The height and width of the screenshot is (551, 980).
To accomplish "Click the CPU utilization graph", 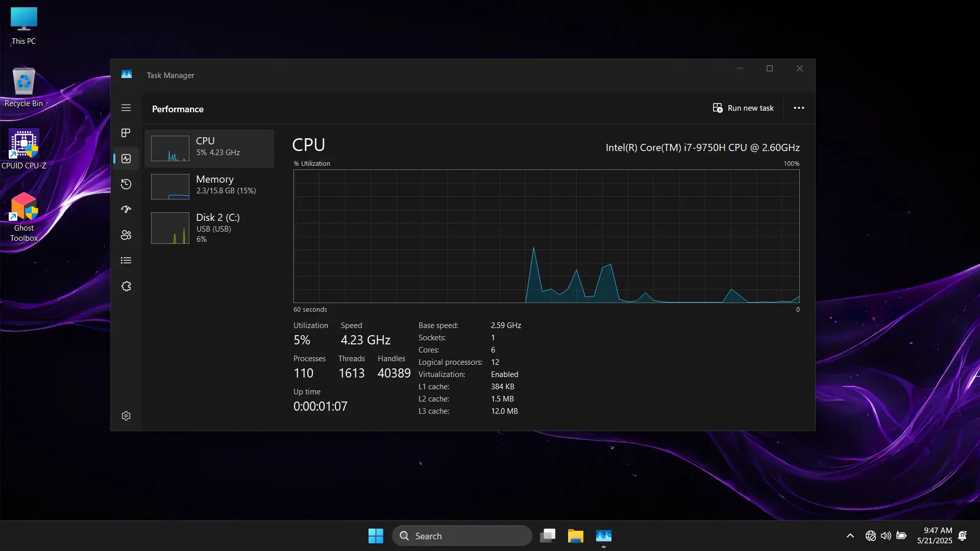I will point(546,236).
